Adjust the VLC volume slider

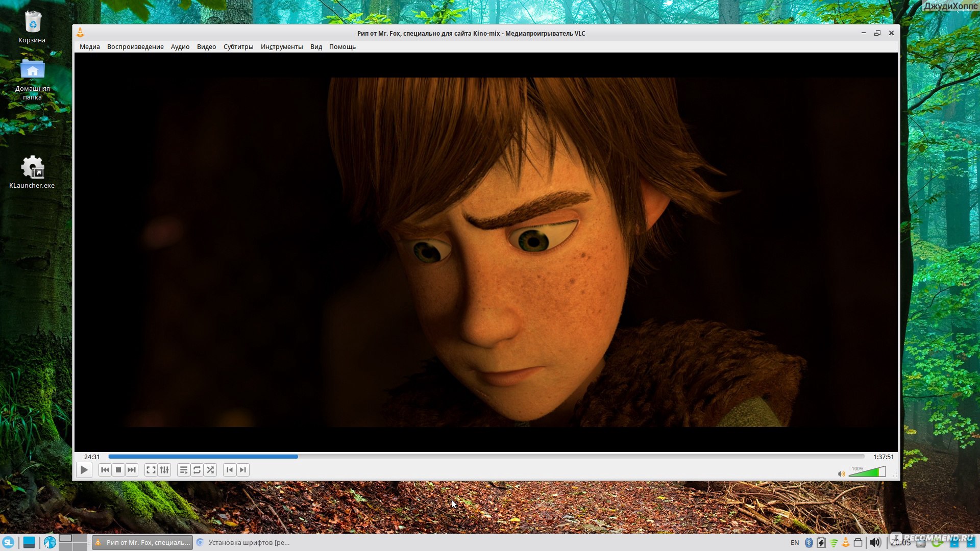coord(867,472)
